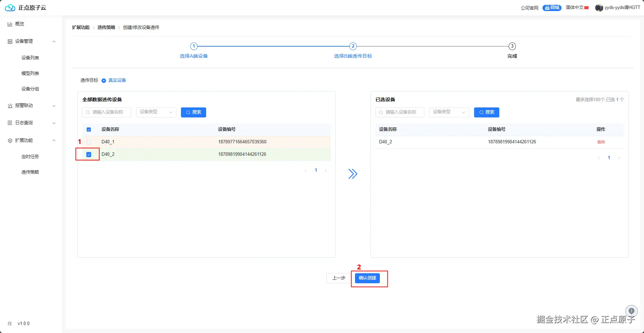Click 搜索 button in left panel

point(193,112)
